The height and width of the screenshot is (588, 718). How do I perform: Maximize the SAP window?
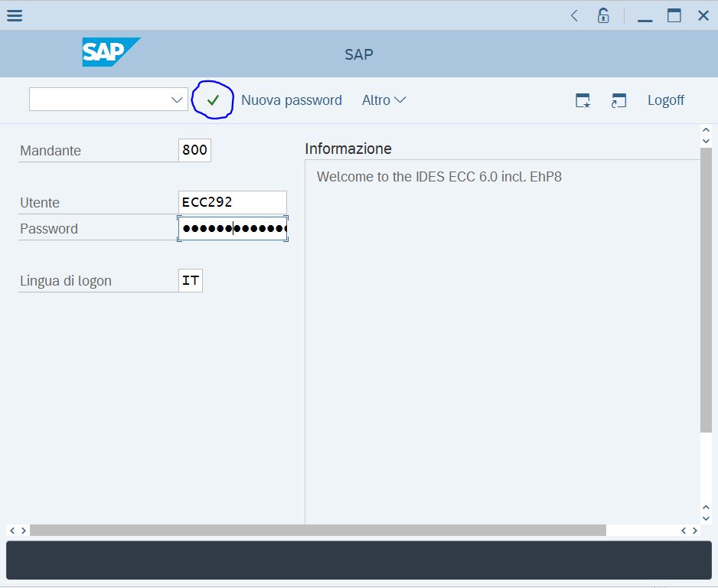point(674,15)
